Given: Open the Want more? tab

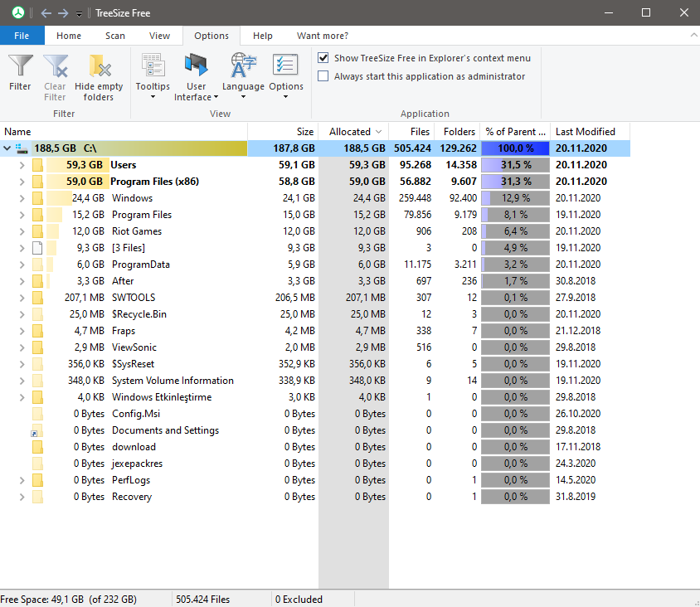Looking at the screenshot, I should point(323,36).
